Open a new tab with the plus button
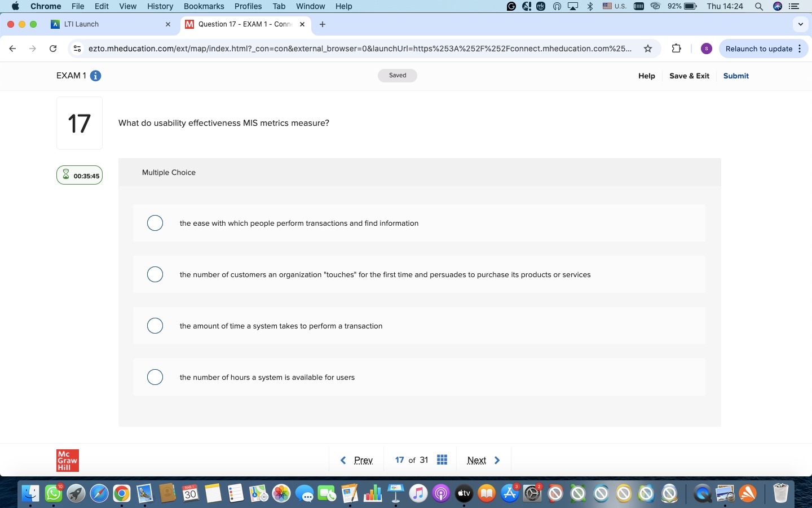Viewport: 812px width, 508px height. (x=323, y=24)
